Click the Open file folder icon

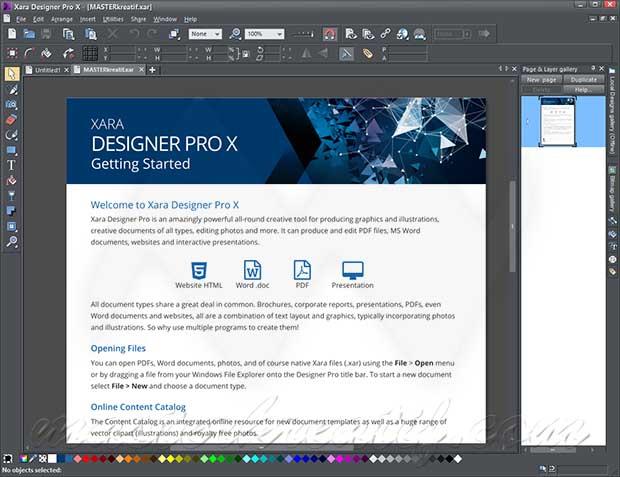(29, 34)
